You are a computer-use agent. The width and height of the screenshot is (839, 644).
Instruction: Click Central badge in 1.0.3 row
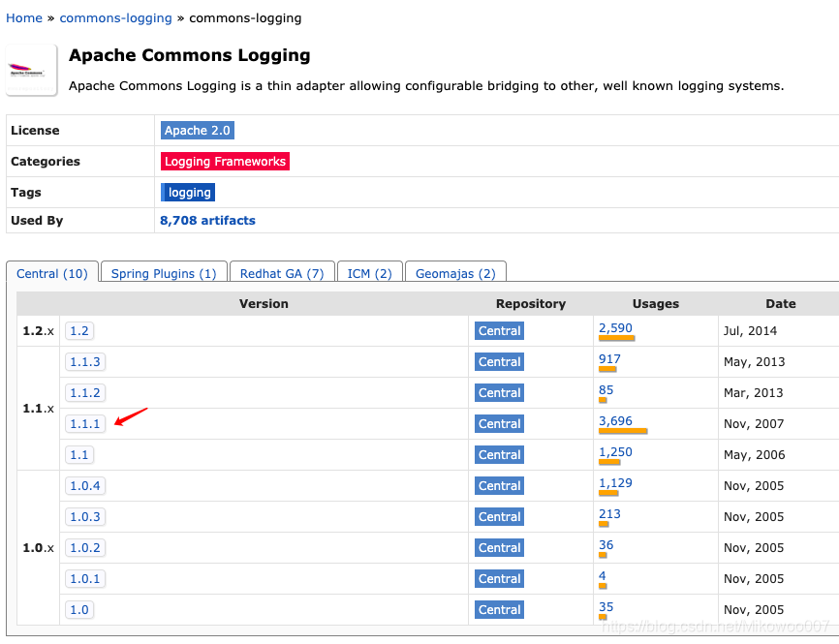click(499, 517)
